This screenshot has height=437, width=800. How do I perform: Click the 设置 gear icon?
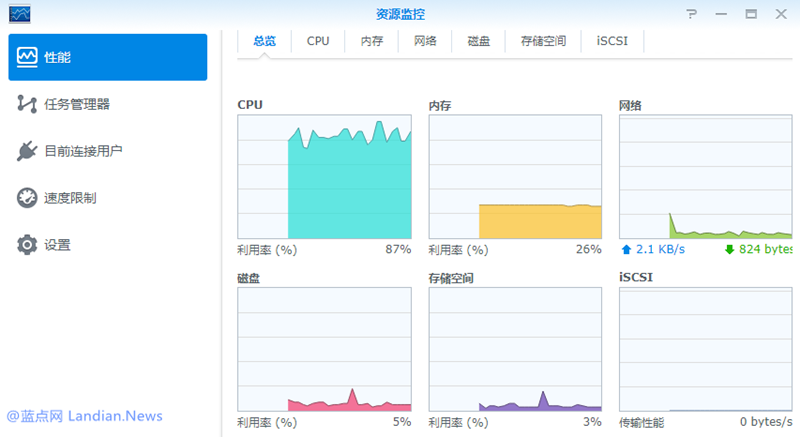coord(27,245)
